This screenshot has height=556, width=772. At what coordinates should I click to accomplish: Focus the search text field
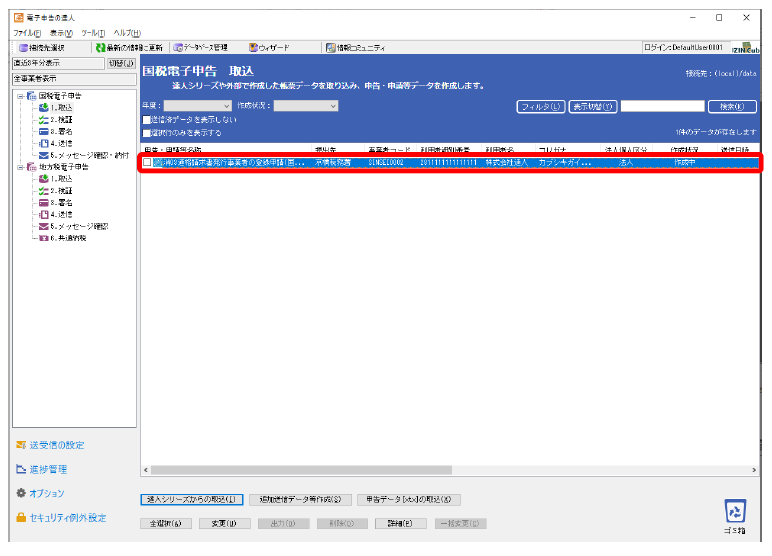[x=662, y=106]
